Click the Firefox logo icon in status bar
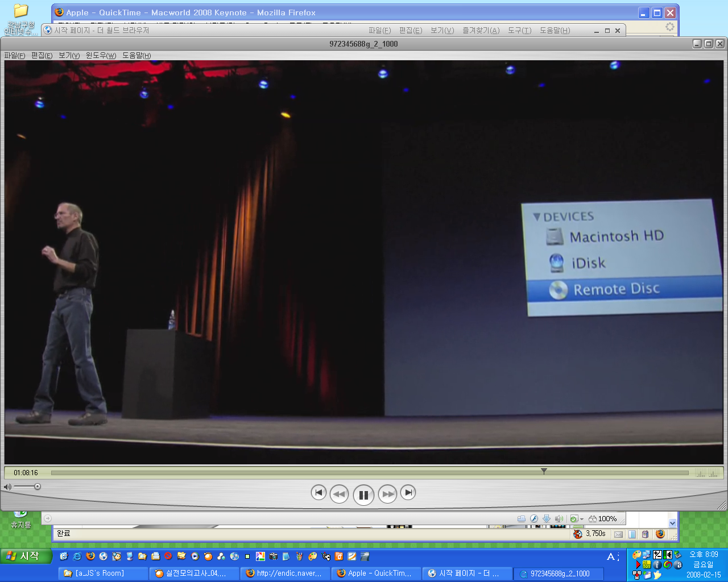The height and width of the screenshot is (582, 728). (660, 534)
